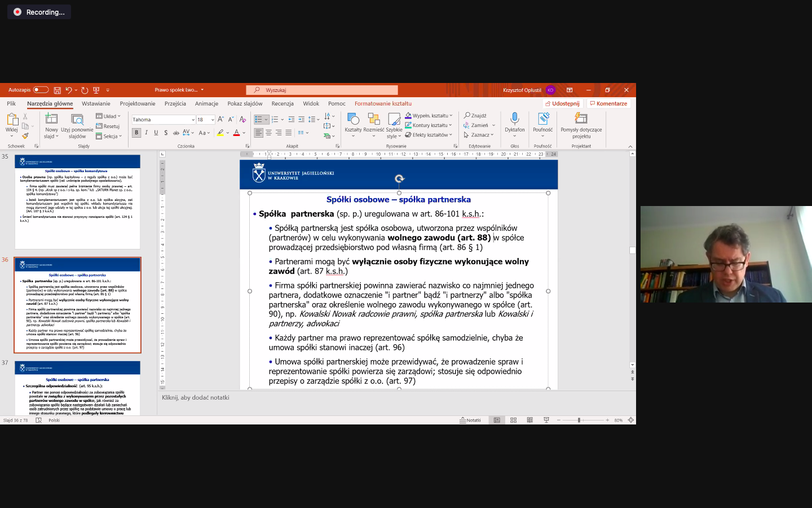Image resolution: width=812 pixels, height=508 pixels.
Task: Open Wypełn. kształtu fill dropdown
Action: (429, 116)
